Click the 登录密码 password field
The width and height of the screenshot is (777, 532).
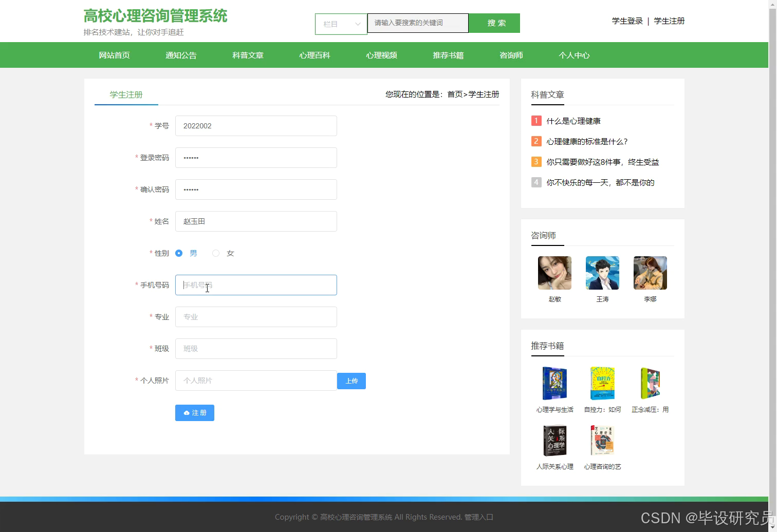(x=256, y=158)
